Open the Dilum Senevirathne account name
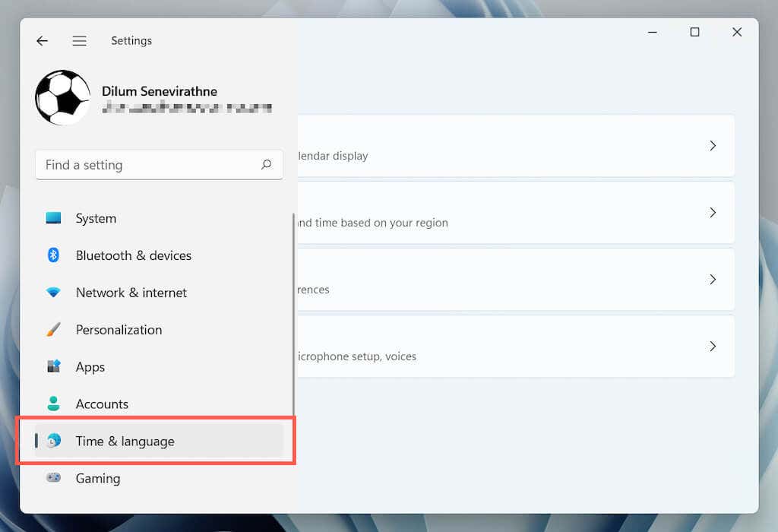778x532 pixels. 160,91
